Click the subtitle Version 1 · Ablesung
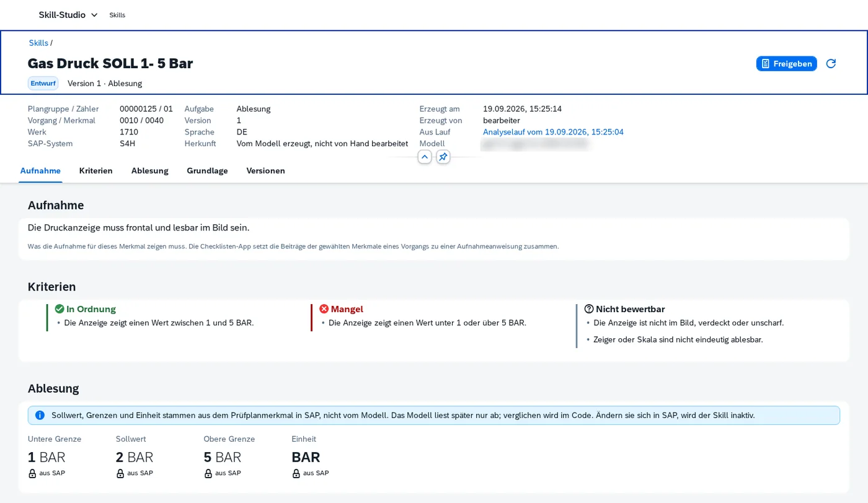The image size is (868, 503). click(105, 83)
